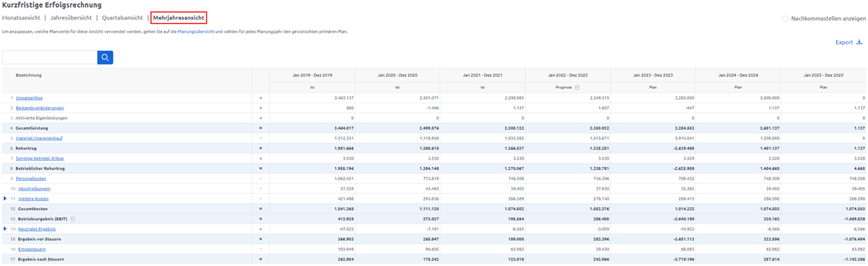
Task: Select the Mehrjahresansicht tab
Action: 179,17
